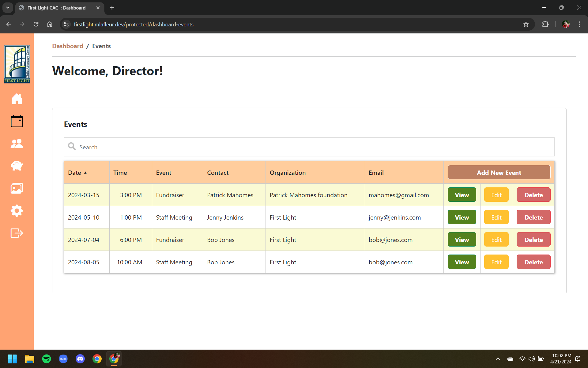Bookmark page with the star icon
This screenshot has width=588, height=368.
click(x=526, y=25)
